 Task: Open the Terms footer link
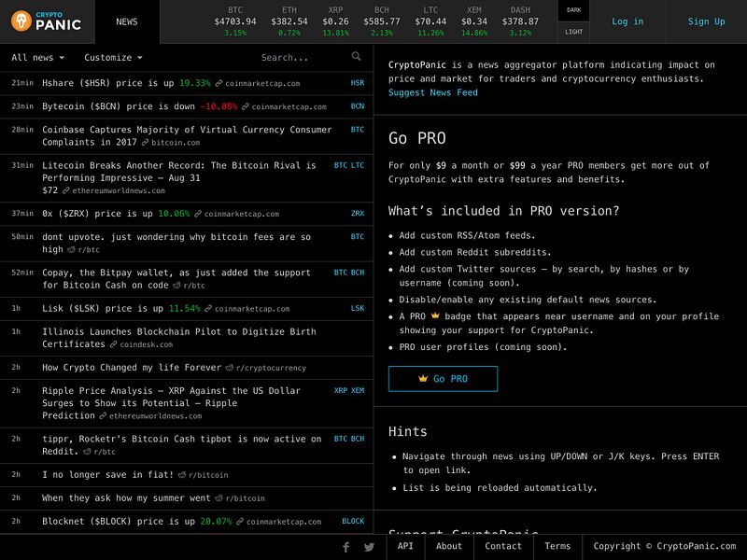557,546
